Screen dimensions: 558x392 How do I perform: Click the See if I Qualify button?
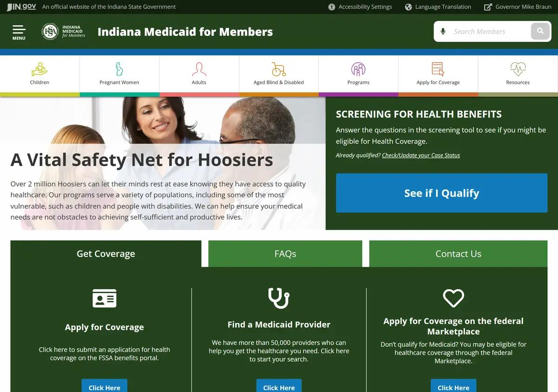(442, 193)
